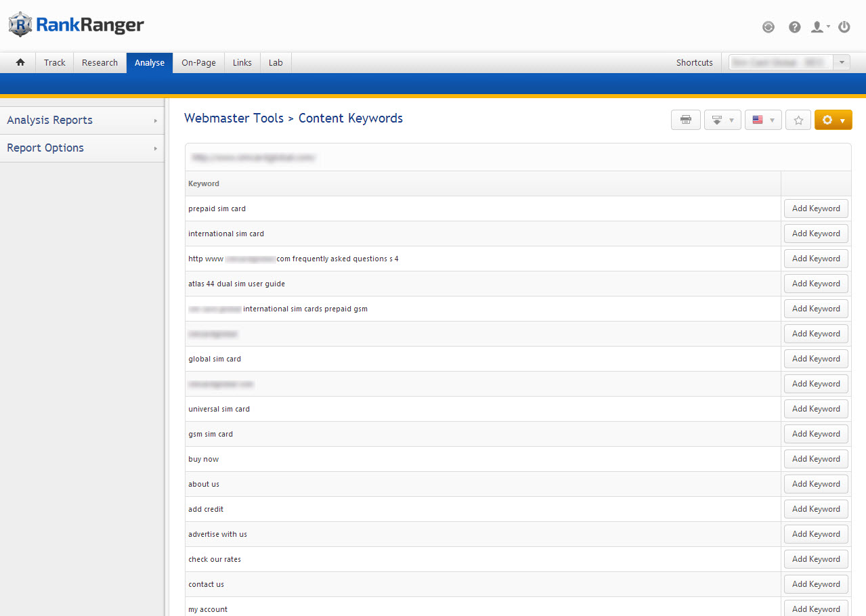The width and height of the screenshot is (866, 616).
Task: Open the US flag language dropdown
Action: coord(763,120)
